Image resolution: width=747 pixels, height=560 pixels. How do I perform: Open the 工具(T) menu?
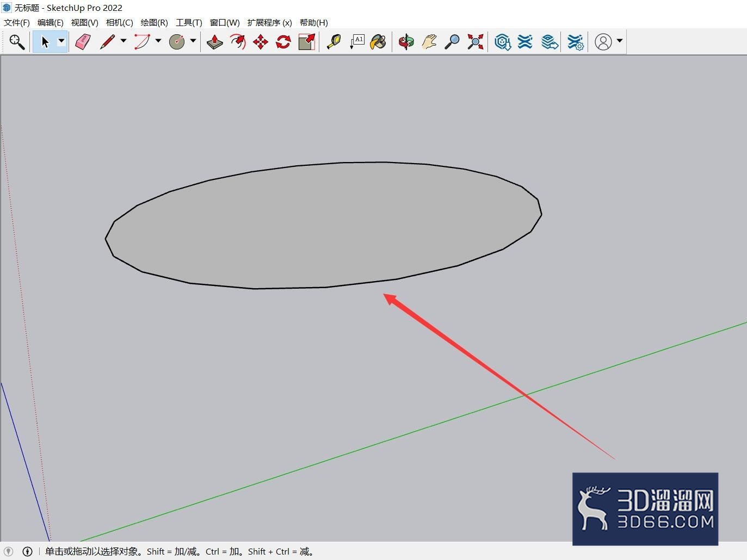click(189, 22)
